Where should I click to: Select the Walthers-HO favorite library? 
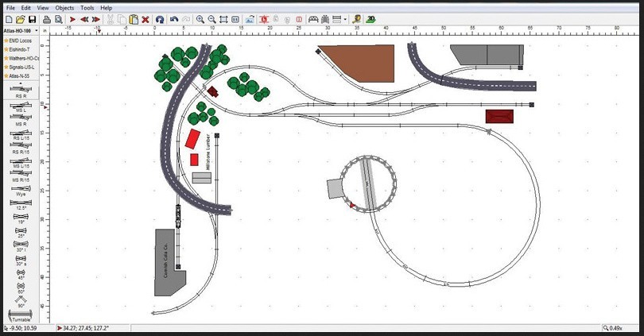click(22, 58)
